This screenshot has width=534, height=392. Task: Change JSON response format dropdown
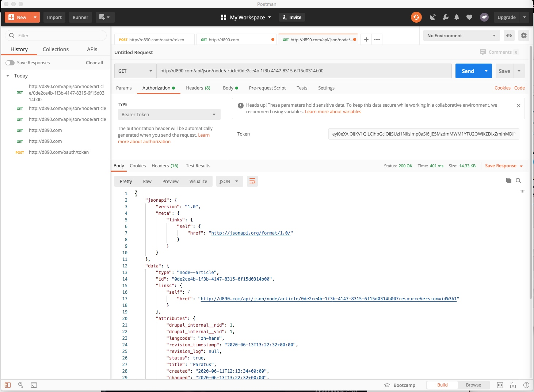point(229,181)
